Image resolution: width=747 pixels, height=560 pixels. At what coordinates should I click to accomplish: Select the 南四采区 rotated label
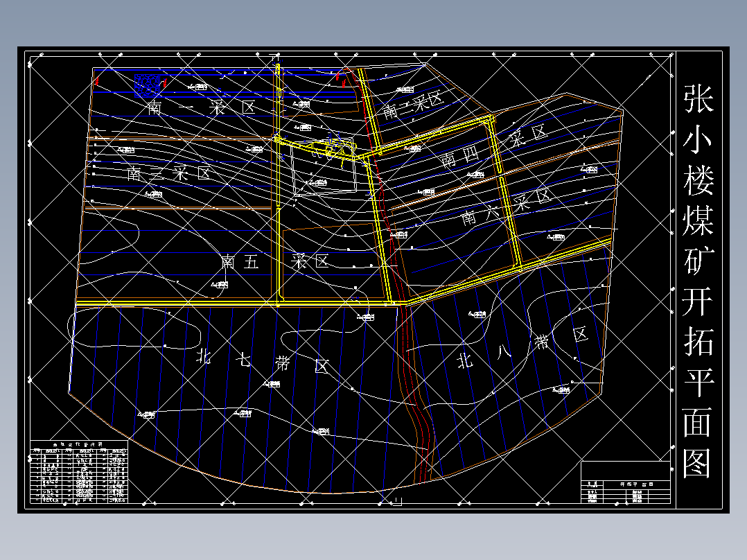click(493, 146)
